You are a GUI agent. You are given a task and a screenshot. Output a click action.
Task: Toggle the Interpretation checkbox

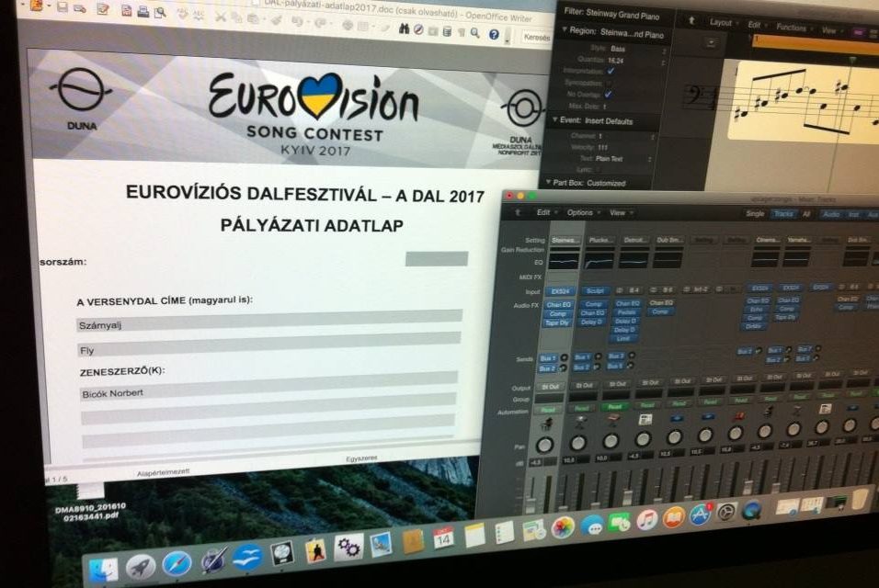pyautogui.click(x=611, y=71)
